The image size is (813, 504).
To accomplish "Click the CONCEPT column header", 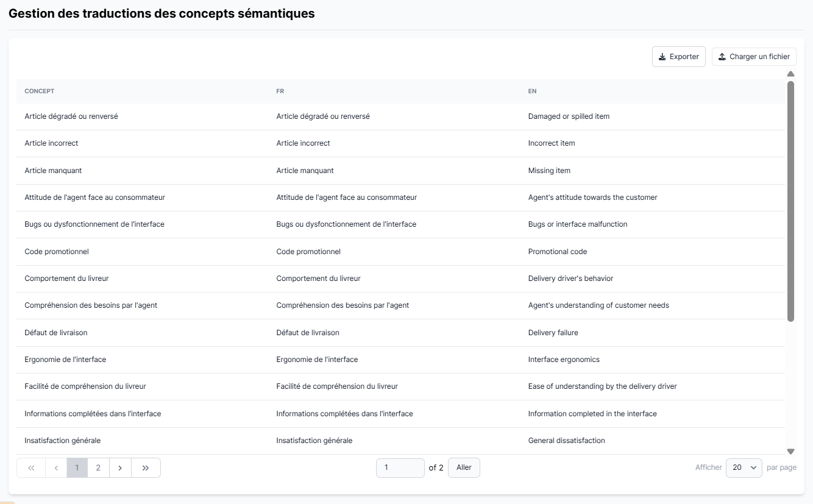I will click(x=40, y=91).
